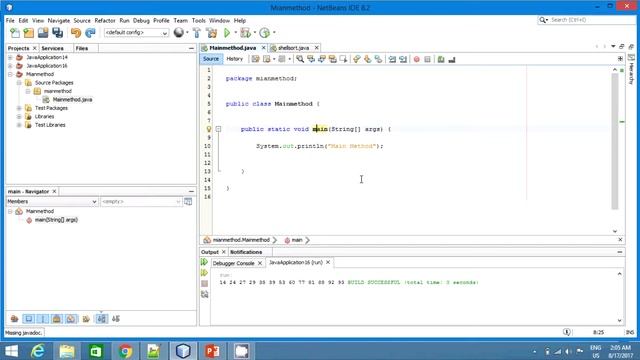Undo the last edit
Image resolution: width=640 pixels, height=360 pixels.
click(x=76, y=33)
